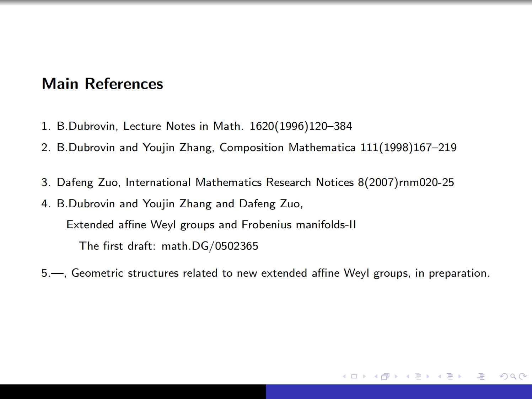The image size is (532, 399).
Task: Click the go back curved arrow
Action: point(504,376)
